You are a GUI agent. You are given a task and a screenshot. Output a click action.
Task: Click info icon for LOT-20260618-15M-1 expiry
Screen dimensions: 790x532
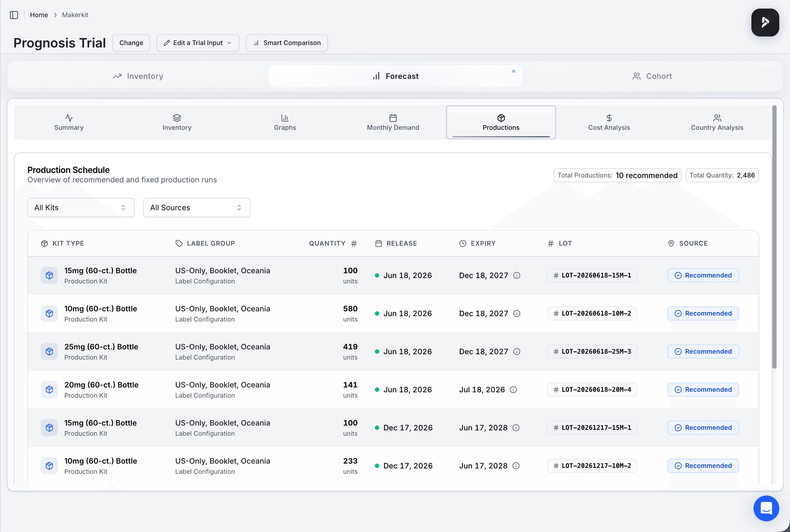pyautogui.click(x=516, y=275)
